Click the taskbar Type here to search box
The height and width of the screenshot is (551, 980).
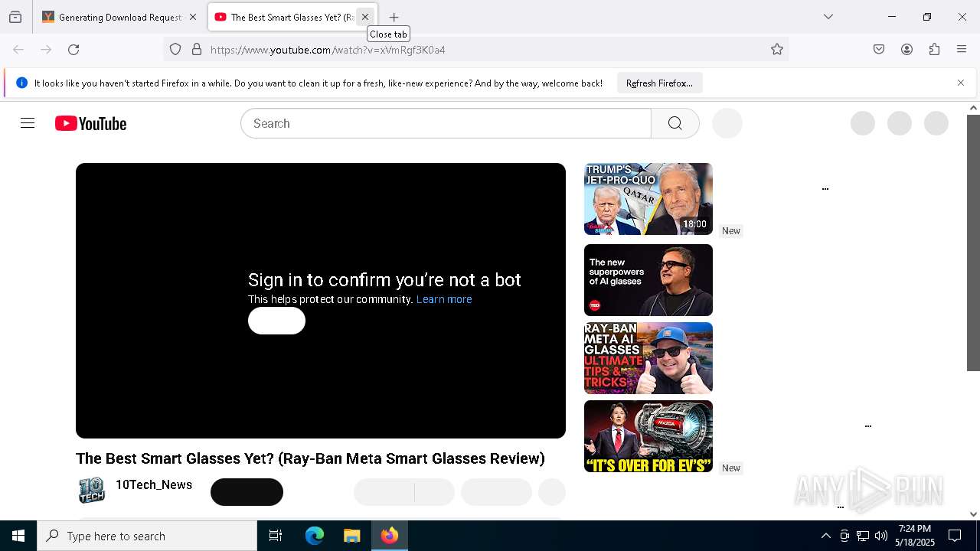pos(147,536)
